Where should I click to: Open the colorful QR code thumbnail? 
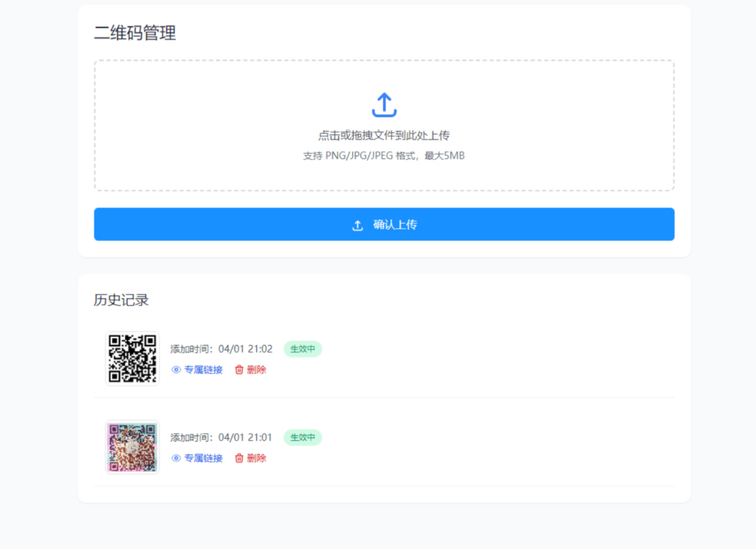(133, 447)
